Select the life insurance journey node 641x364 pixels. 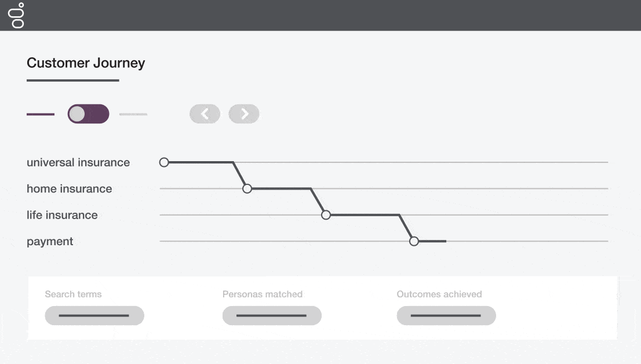[x=326, y=214]
